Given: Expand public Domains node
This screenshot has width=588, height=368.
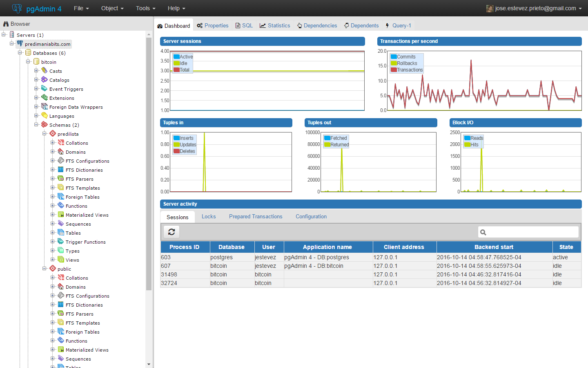Looking at the screenshot, I should pyautogui.click(x=53, y=287).
